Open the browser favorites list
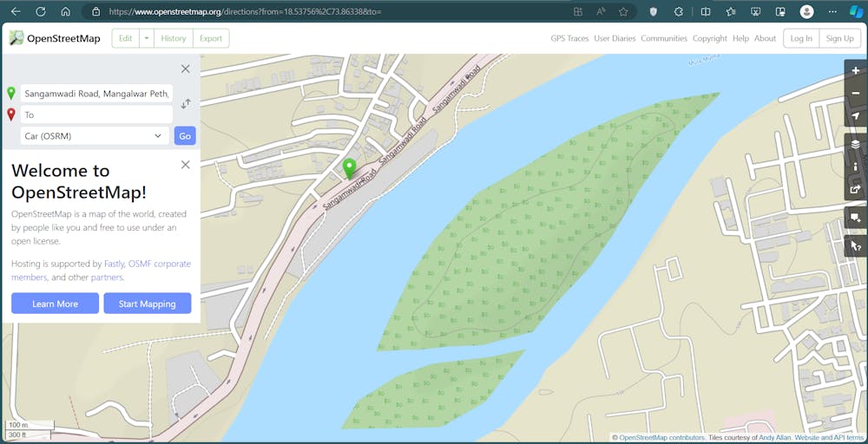 click(x=731, y=11)
